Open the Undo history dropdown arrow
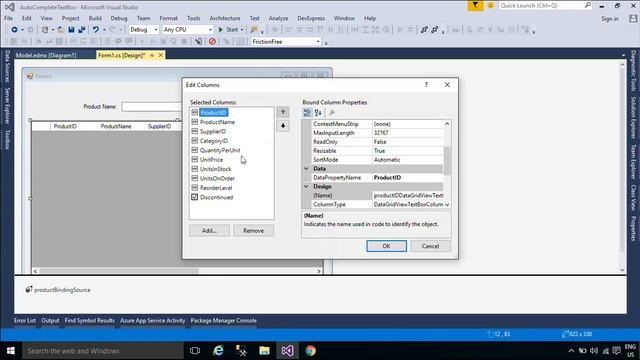 pyautogui.click(x=104, y=30)
